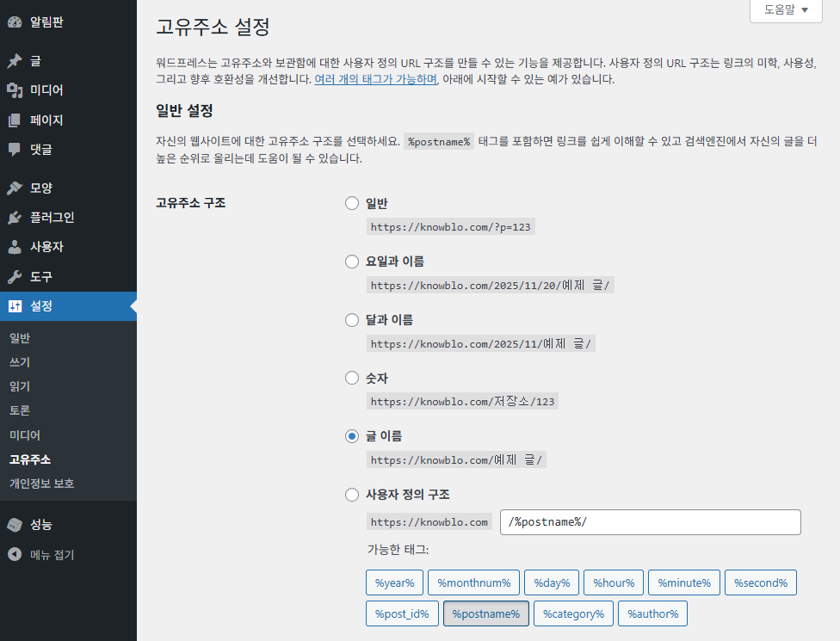Viewport: 840px width, 641px height.
Task: Select the 요일과 이름 radio option
Action: [351, 262]
